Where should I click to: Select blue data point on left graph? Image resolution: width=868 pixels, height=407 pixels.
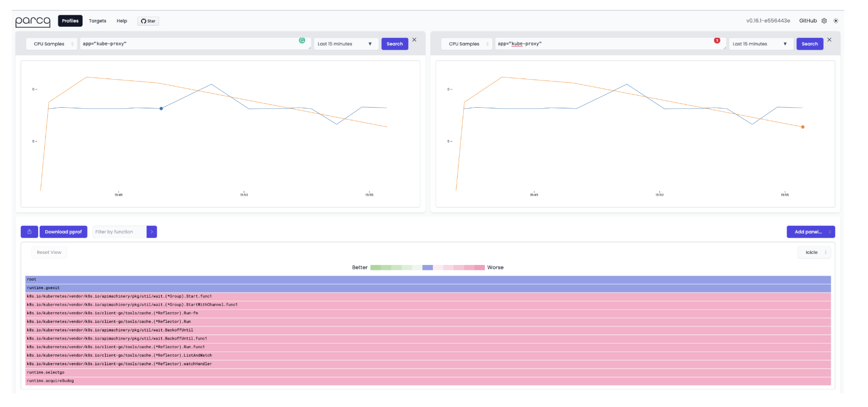point(161,108)
